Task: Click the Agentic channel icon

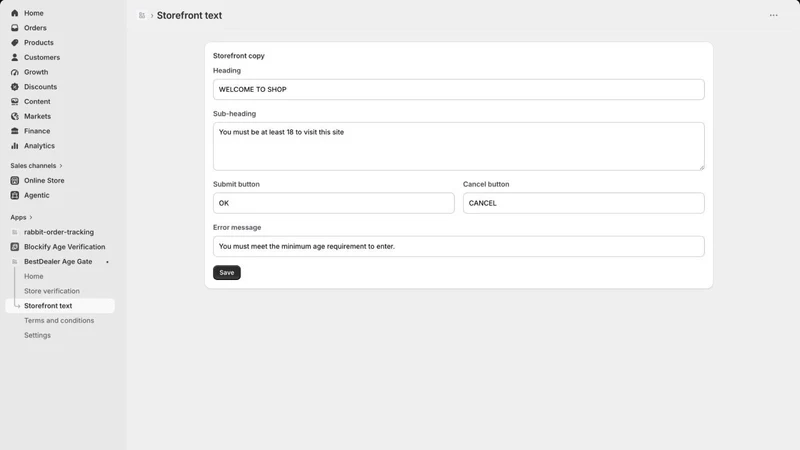Action: 15,195
